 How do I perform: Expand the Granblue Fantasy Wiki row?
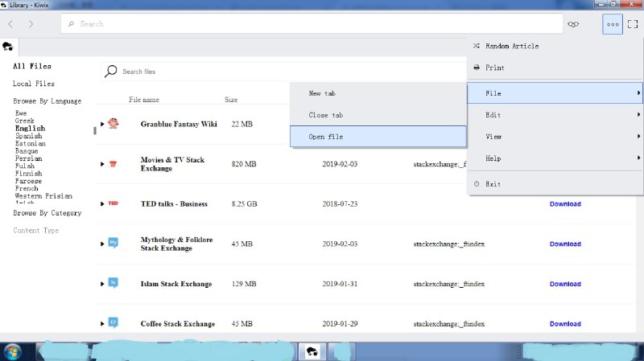[x=102, y=124]
